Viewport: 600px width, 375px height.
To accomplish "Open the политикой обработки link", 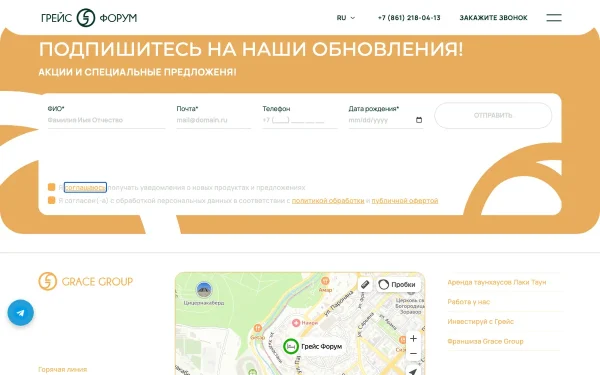I will click(328, 201).
